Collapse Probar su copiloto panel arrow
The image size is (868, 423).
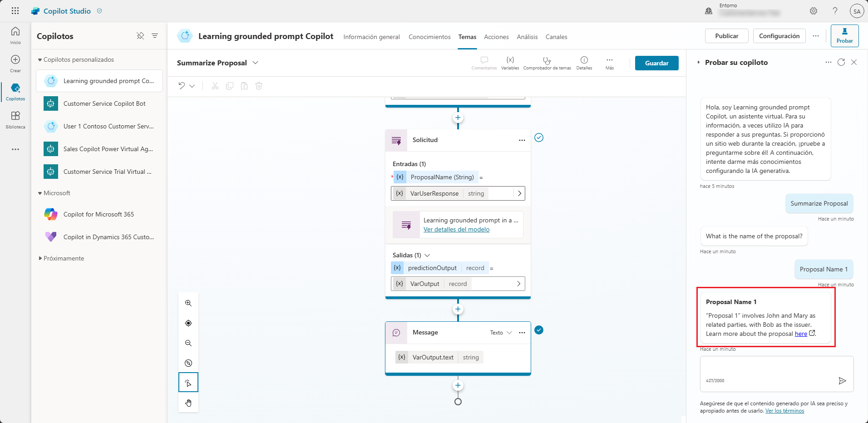pos(699,62)
